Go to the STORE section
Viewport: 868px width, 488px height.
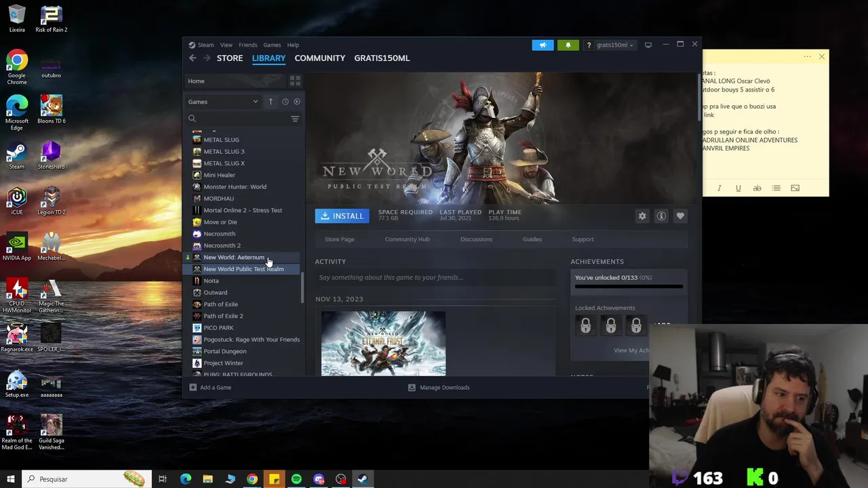[230, 58]
